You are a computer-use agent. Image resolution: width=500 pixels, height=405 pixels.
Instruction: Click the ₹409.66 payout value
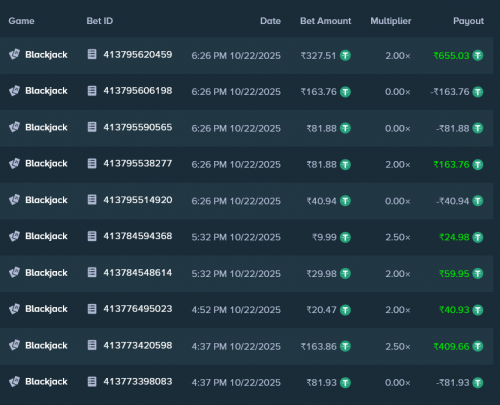click(x=451, y=346)
